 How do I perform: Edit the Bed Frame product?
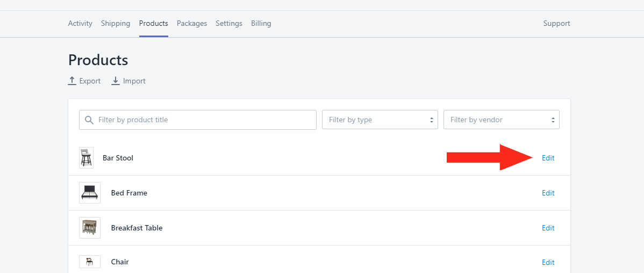coord(548,193)
